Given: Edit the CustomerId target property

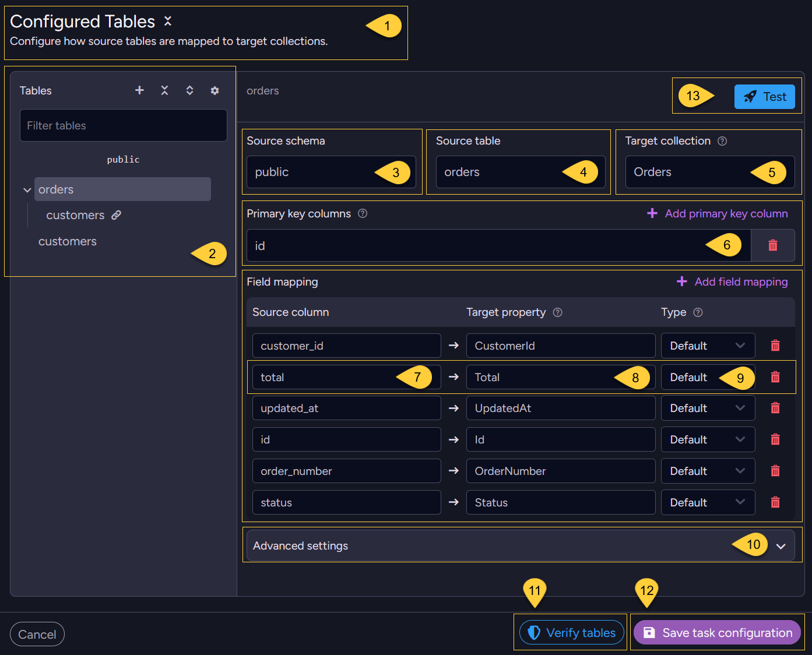Looking at the screenshot, I should pos(561,346).
